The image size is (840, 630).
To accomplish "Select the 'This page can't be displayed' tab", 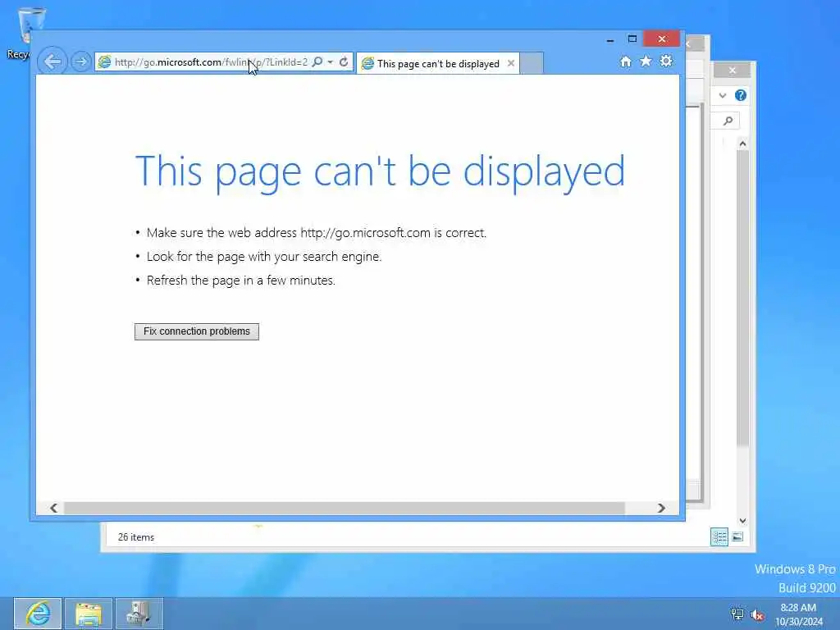I will tap(438, 64).
